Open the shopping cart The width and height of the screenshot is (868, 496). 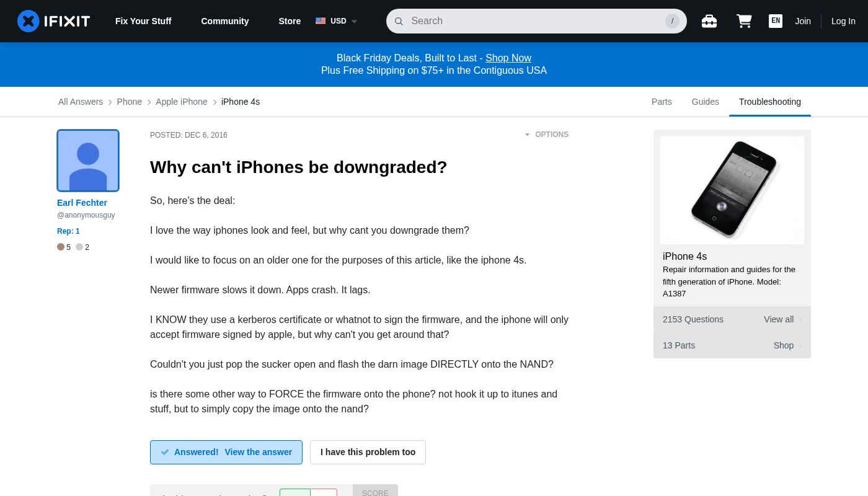coord(744,21)
